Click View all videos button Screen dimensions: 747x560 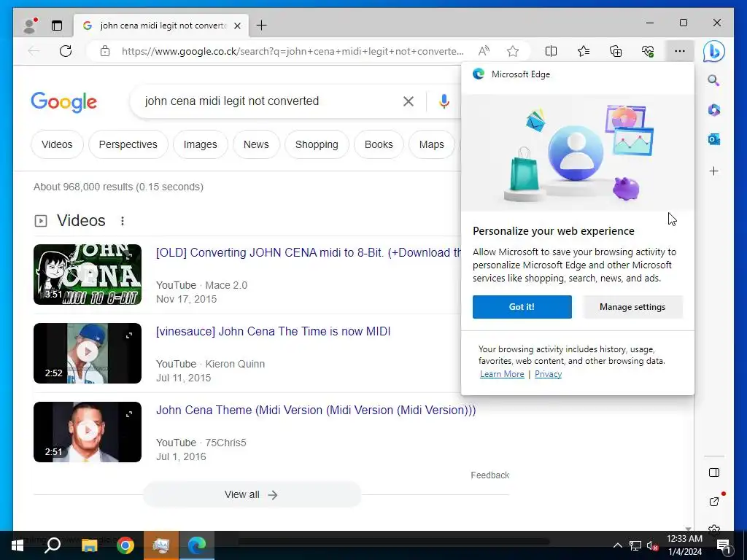252,494
